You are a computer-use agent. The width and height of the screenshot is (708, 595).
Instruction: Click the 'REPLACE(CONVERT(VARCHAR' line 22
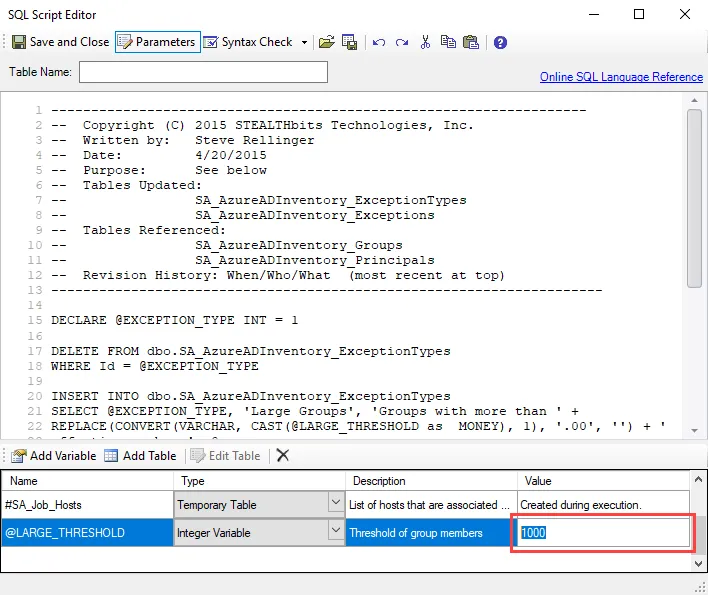[x=359, y=426]
